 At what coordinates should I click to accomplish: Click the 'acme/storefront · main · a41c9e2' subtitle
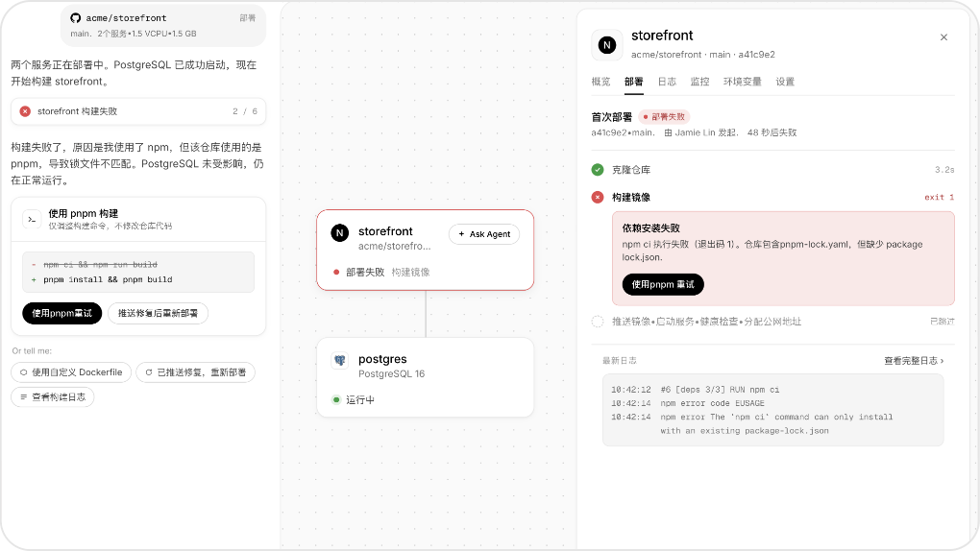703,55
